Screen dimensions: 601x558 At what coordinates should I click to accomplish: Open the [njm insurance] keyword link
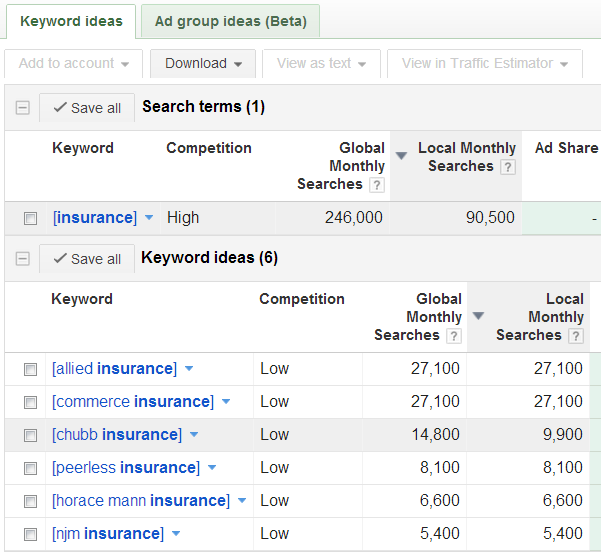tap(108, 533)
